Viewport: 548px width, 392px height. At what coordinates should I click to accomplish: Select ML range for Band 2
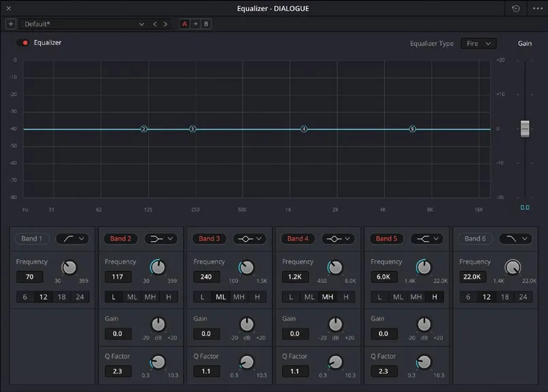click(132, 297)
